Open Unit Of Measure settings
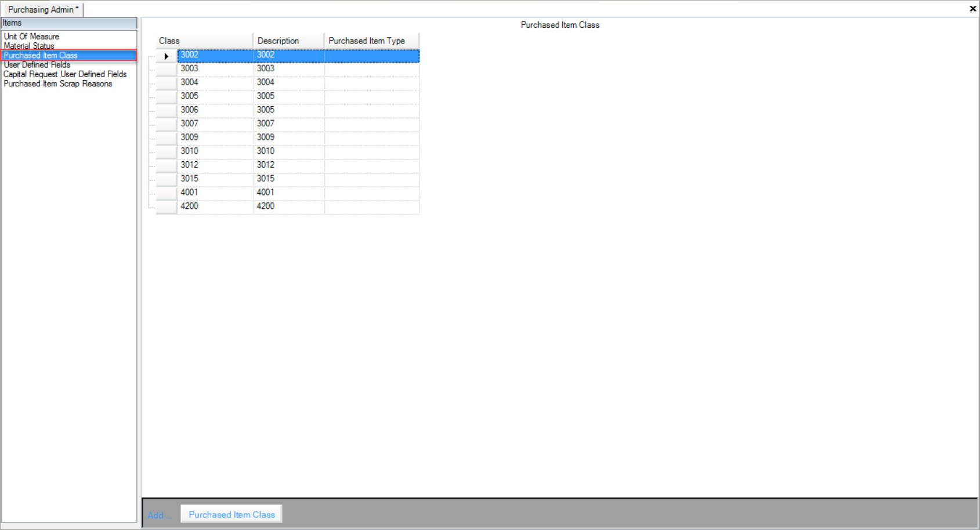Viewport: 980px width, 530px height. (x=31, y=37)
